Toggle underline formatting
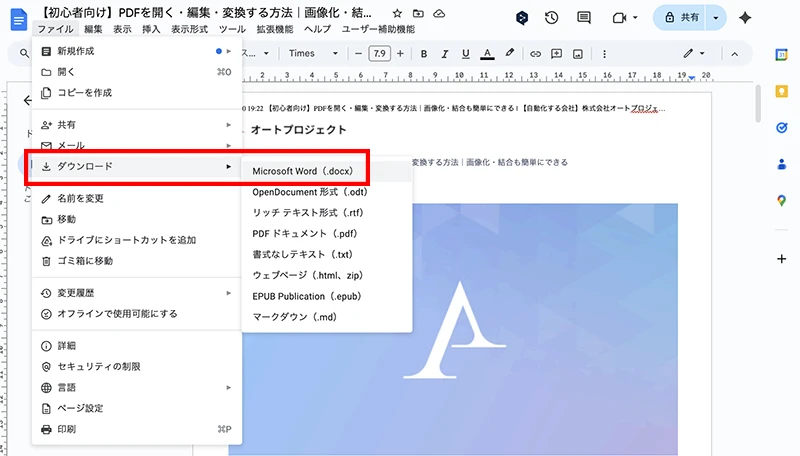The image size is (800, 456). [465, 53]
